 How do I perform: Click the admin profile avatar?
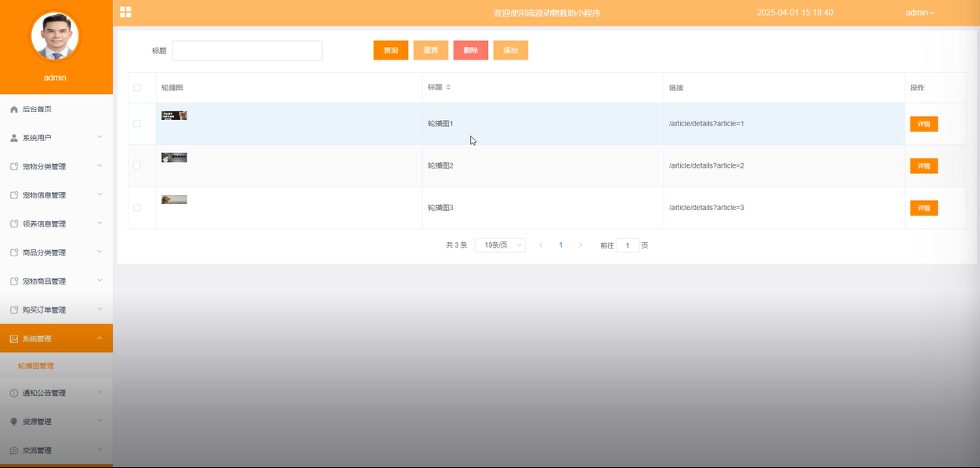point(55,36)
